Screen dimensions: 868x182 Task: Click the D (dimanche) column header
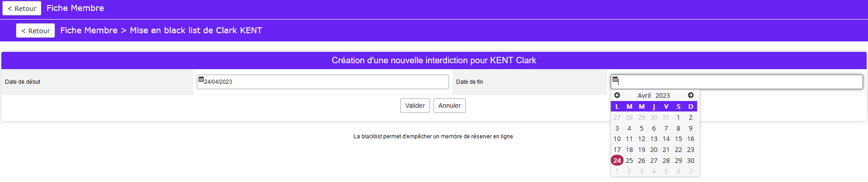[x=691, y=106]
